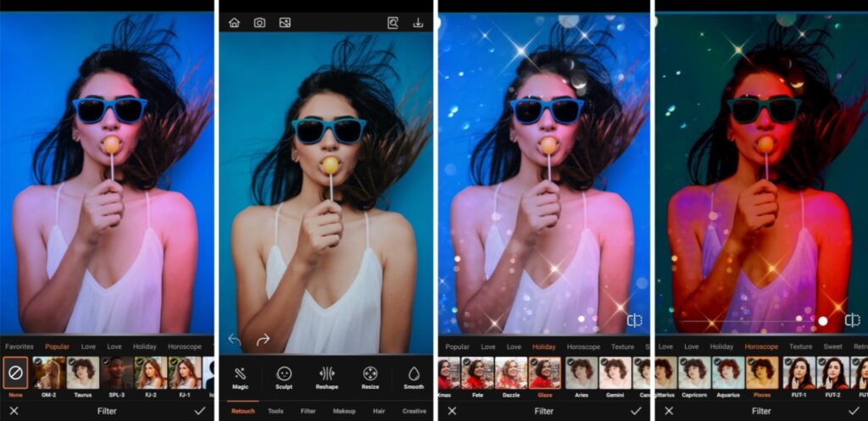Apply the SPL-3 filter thumbnail
This screenshot has height=421, width=868.
pyautogui.click(x=117, y=373)
